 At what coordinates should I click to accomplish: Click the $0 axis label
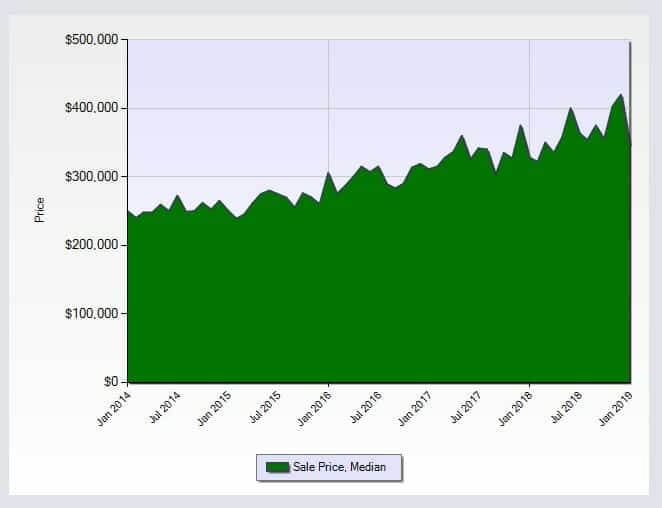tap(111, 382)
